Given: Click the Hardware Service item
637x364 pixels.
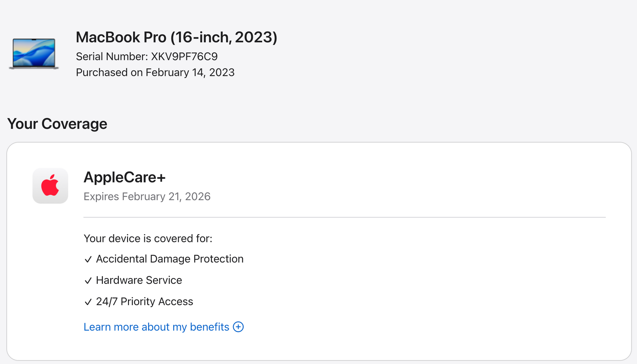Looking at the screenshot, I should [139, 280].
